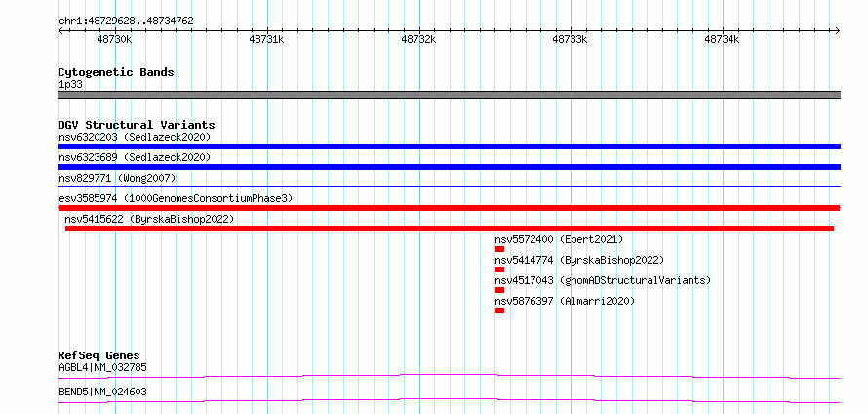Select the nsv6320203 blue variant bar
The image size is (868, 414).
point(449,146)
